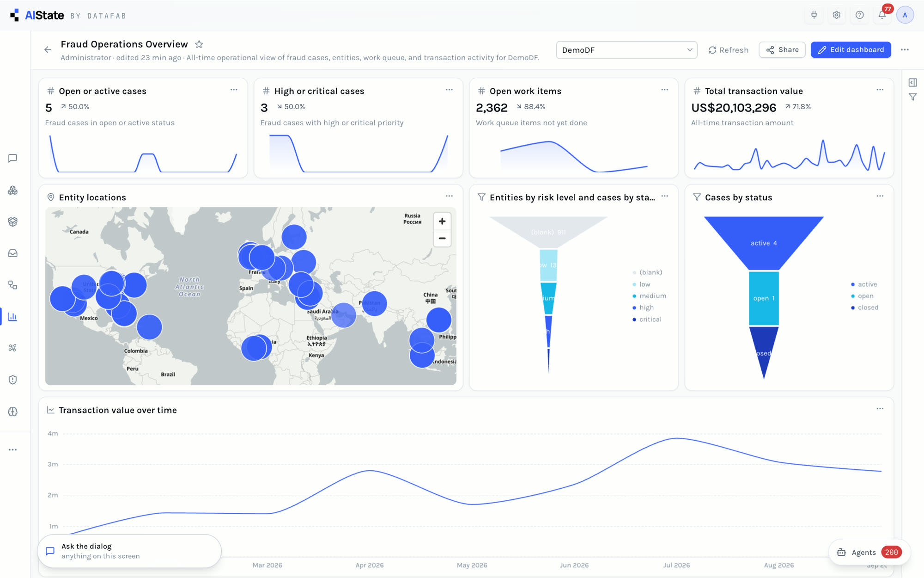The image size is (924, 578).
Task: Click the AIState logo in the header
Action: pyautogui.click(x=37, y=15)
